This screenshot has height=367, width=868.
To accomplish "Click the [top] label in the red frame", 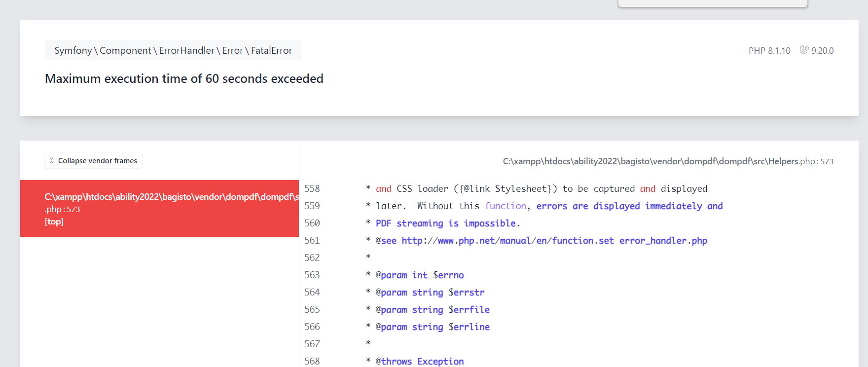I will coord(54,221).
